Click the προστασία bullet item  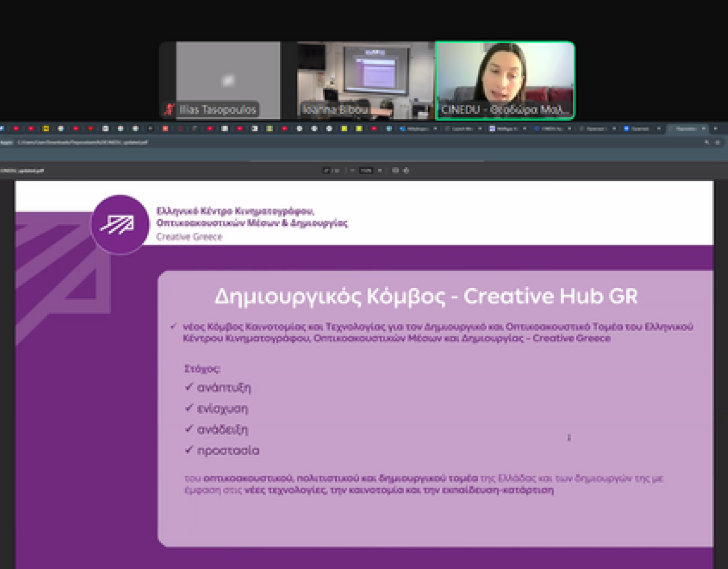(228, 451)
